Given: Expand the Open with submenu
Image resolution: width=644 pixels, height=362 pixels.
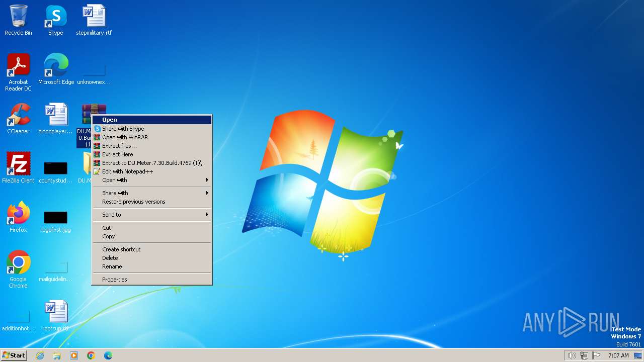Looking at the screenshot, I should coord(152,180).
